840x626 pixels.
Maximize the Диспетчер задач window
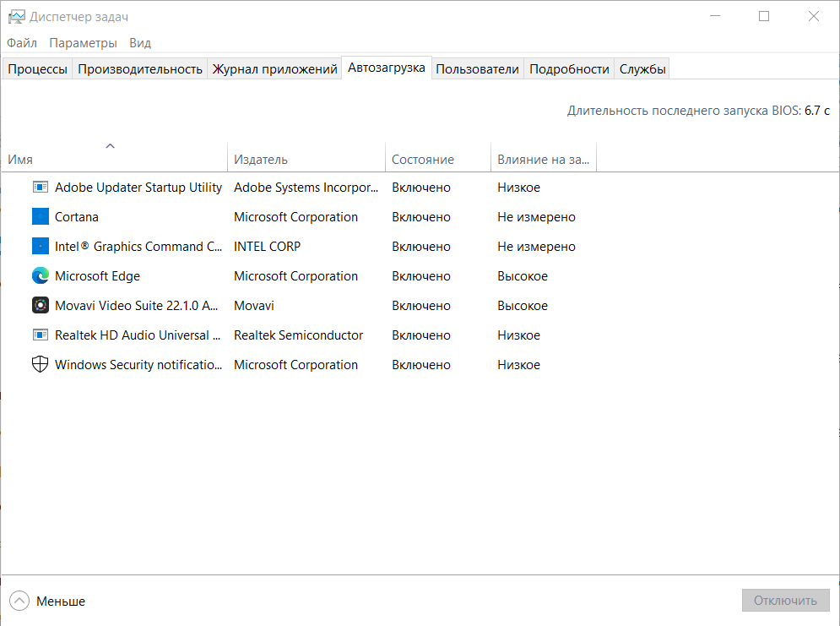[764, 16]
